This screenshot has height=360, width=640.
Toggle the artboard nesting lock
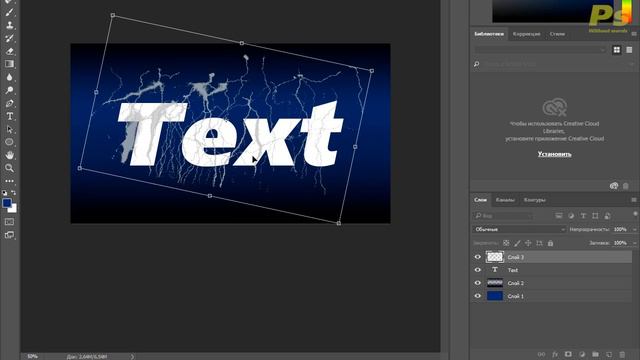click(539, 243)
